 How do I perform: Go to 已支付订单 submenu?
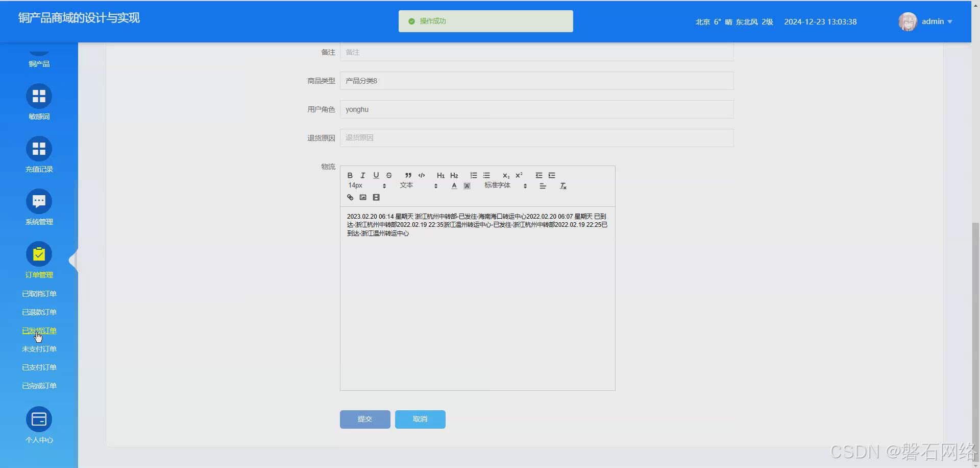(x=39, y=367)
